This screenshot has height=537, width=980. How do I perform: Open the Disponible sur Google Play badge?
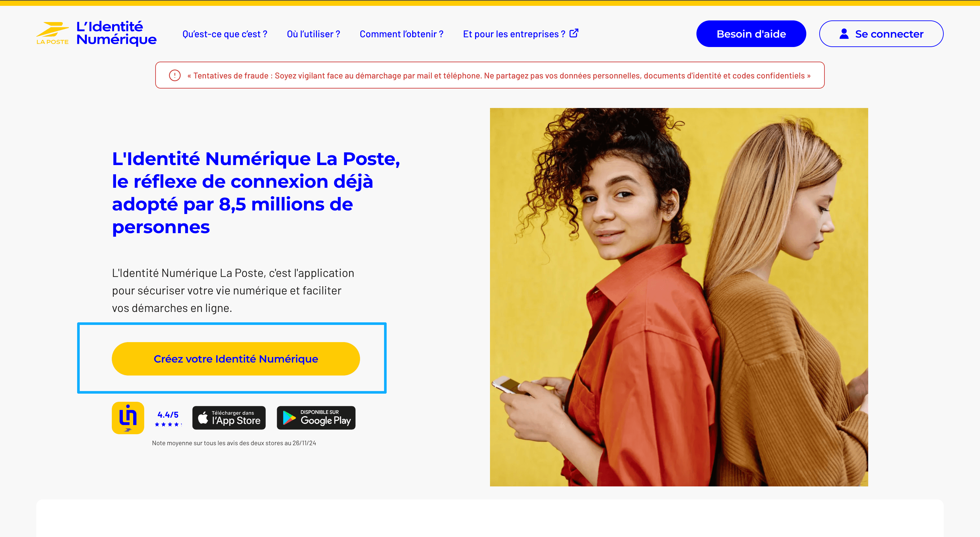click(316, 418)
